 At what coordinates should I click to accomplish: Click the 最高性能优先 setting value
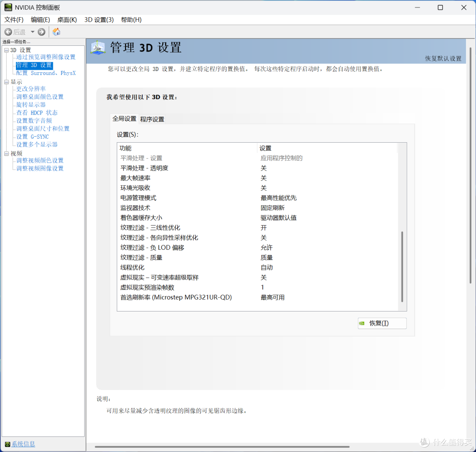click(279, 198)
